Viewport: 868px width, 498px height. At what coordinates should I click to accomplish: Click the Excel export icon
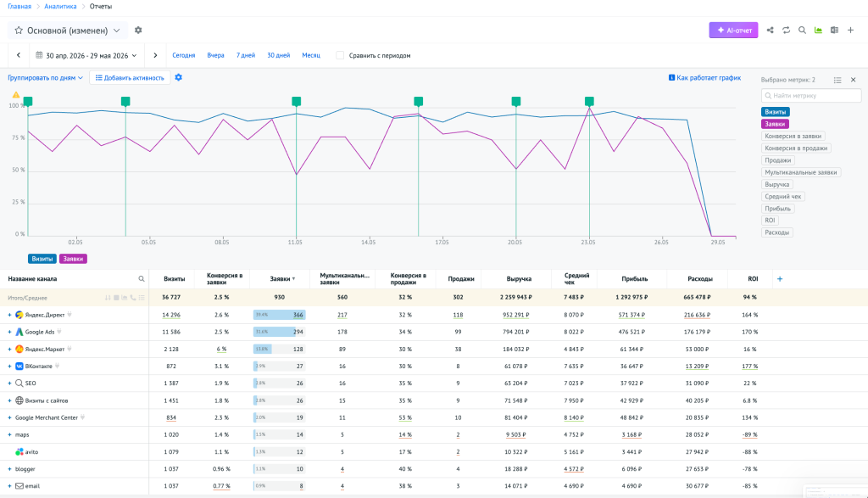(x=834, y=30)
